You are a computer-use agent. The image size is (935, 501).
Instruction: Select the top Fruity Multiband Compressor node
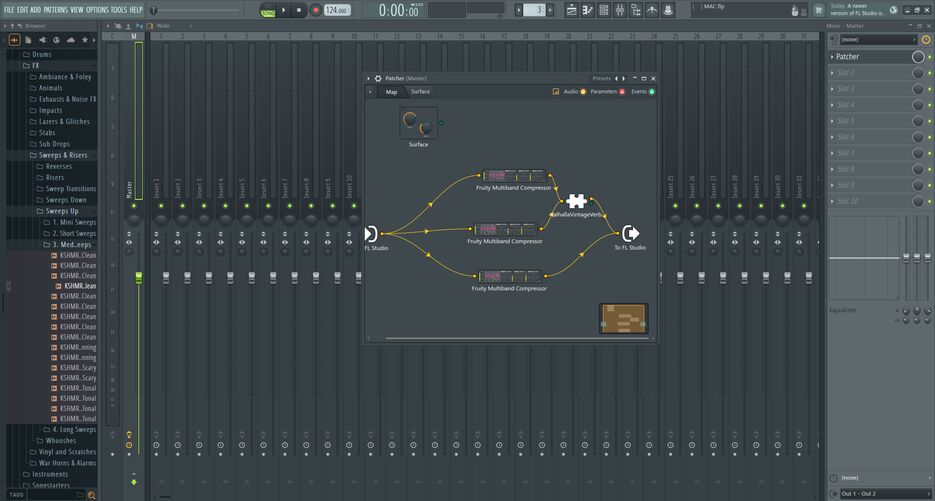(515, 176)
